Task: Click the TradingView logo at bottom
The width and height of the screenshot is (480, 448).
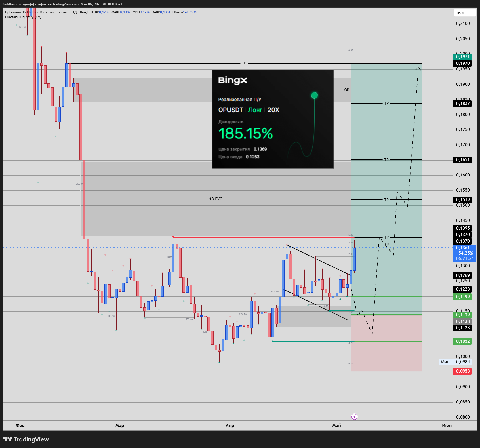Action: pos(26,439)
